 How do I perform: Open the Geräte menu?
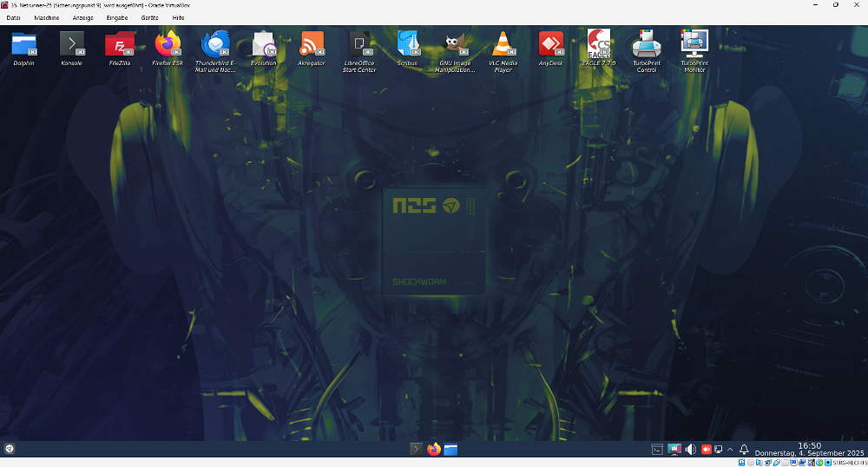[x=149, y=17]
